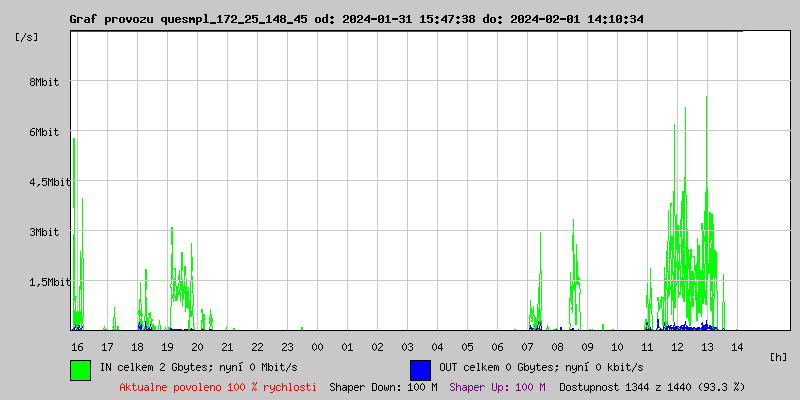Click hour 13 on the time axis
This screenshot has width=800, height=400.
pos(707,346)
